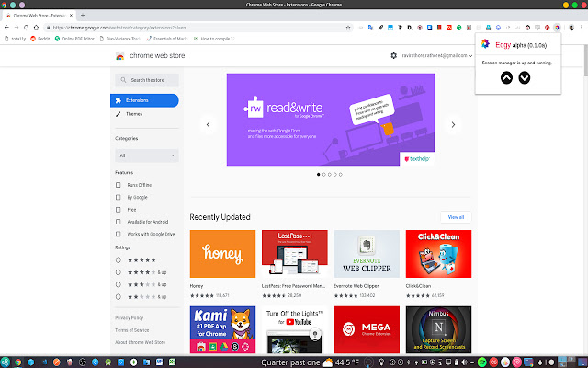Enable Free filter checkbox

click(x=119, y=210)
